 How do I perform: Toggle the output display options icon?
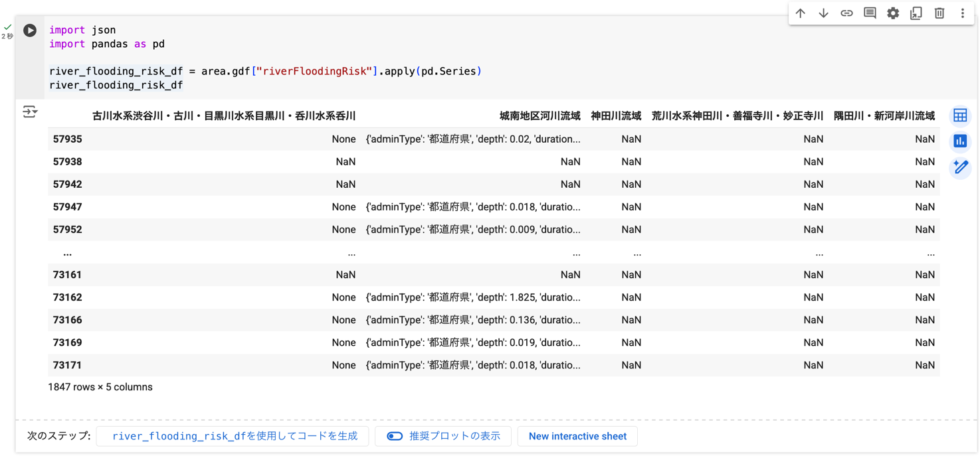click(x=30, y=112)
